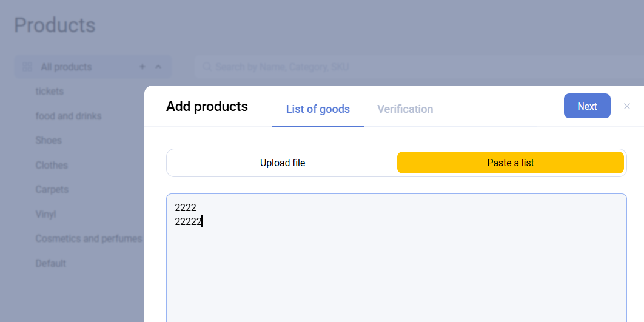Pick the Vinyl category

click(x=45, y=214)
